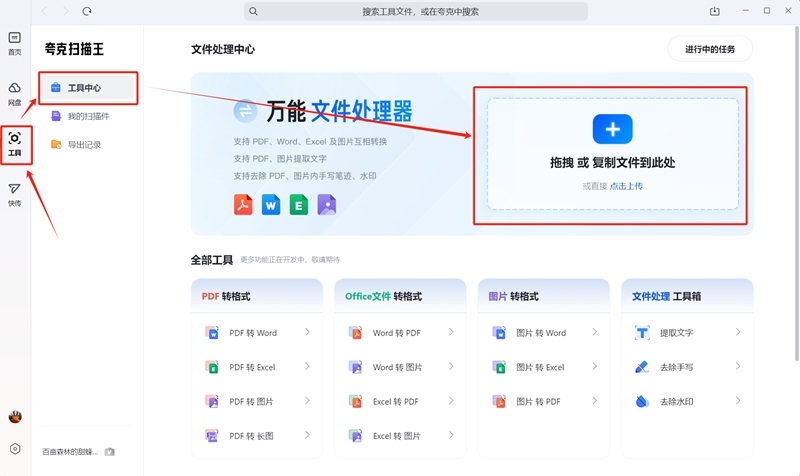Screen dimensions: 800x476
Task: Click the 图片 转 Word icon
Action: tap(499, 333)
